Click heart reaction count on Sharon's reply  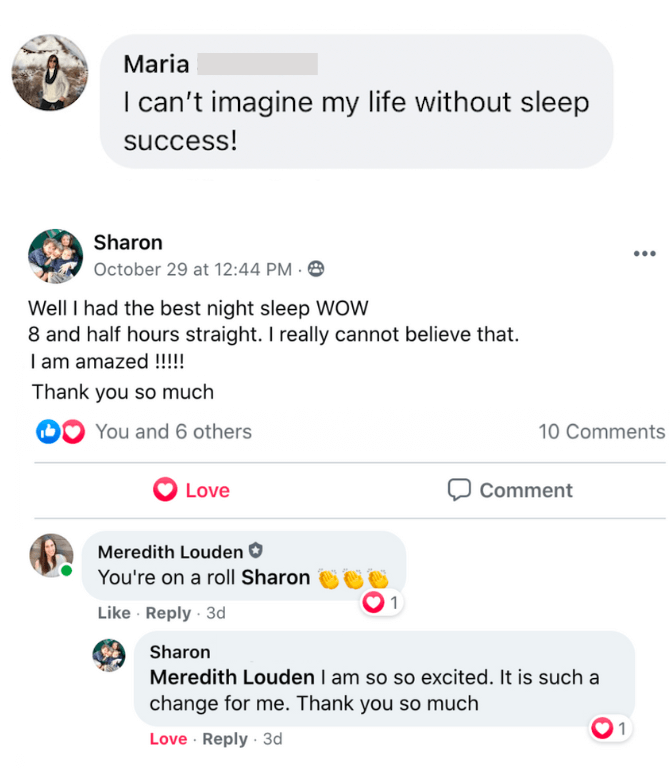tap(610, 729)
